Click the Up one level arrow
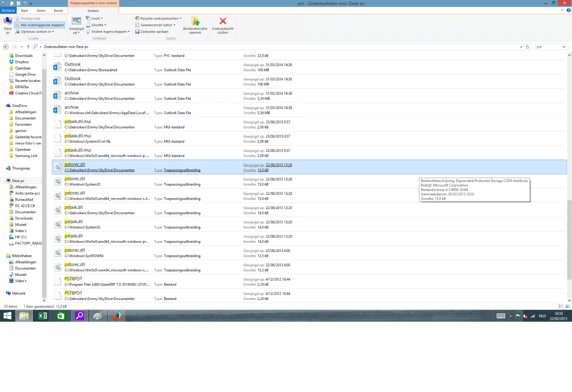572x392 pixels. 29,47
